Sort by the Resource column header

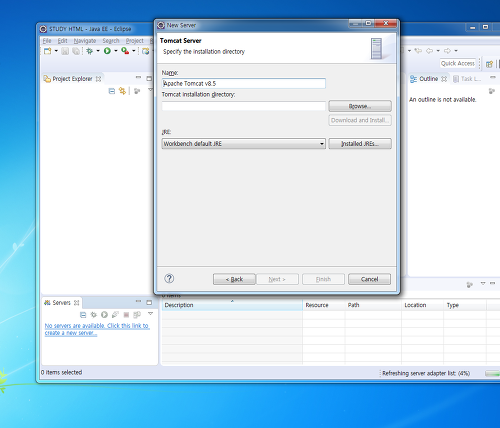pyautogui.click(x=324, y=305)
